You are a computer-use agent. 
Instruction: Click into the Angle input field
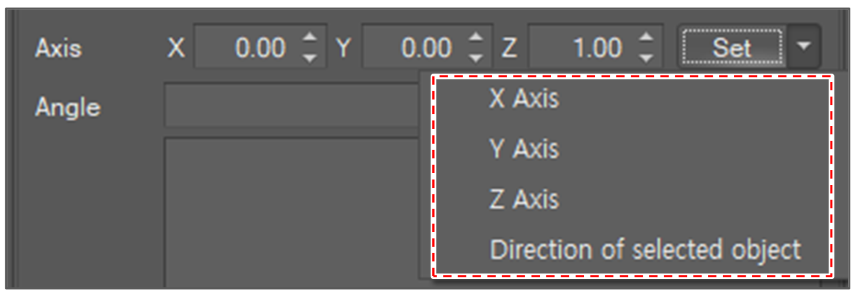click(291, 106)
